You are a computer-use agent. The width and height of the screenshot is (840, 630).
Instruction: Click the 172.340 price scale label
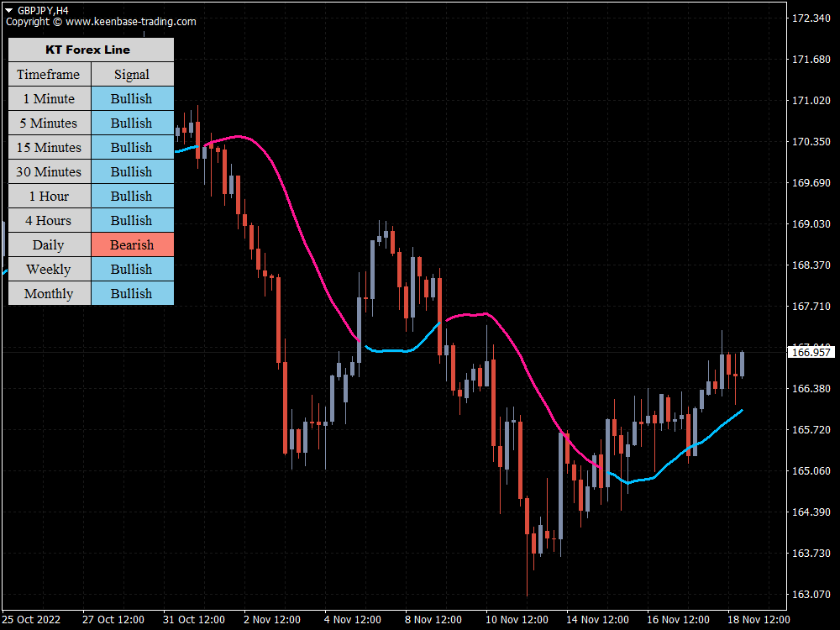[811, 18]
